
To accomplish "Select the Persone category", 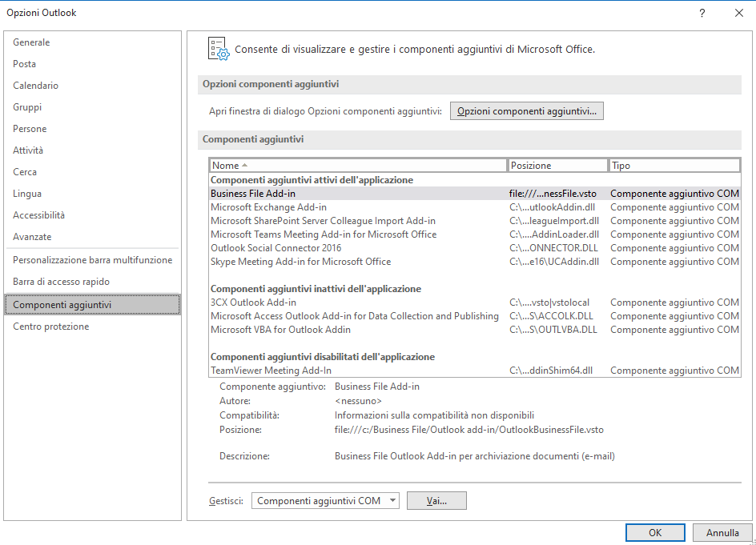I will 92,129.
